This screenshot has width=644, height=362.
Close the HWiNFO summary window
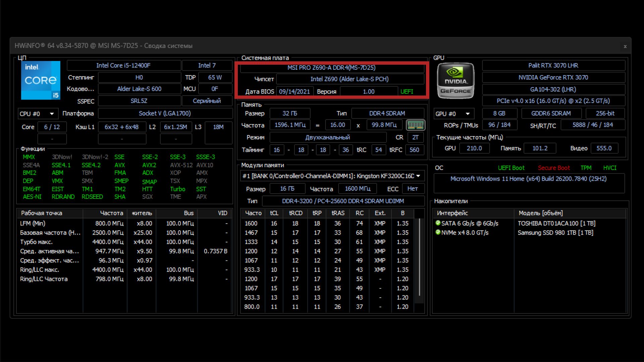coord(625,47)
